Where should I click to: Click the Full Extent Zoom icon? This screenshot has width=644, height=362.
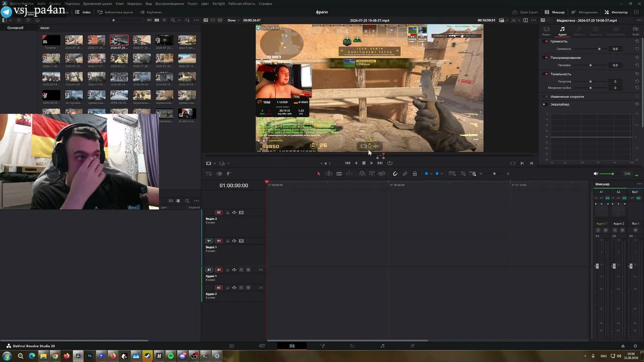(x=452, y=174)
